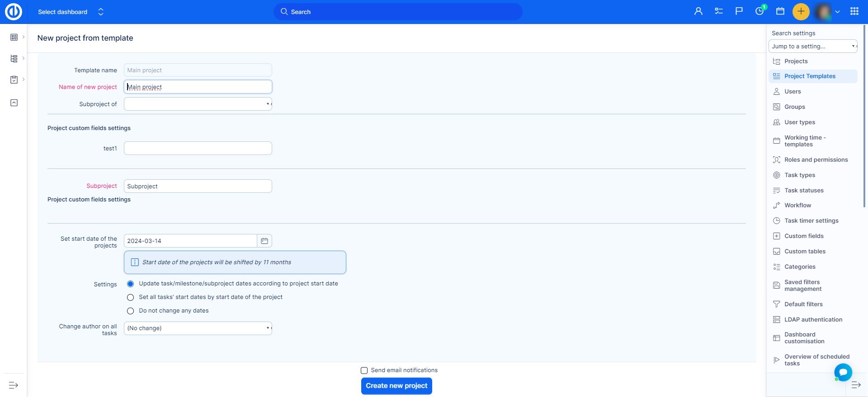
Task: Click the yellow plus quick-add button
Action: (x=801, y=12)
